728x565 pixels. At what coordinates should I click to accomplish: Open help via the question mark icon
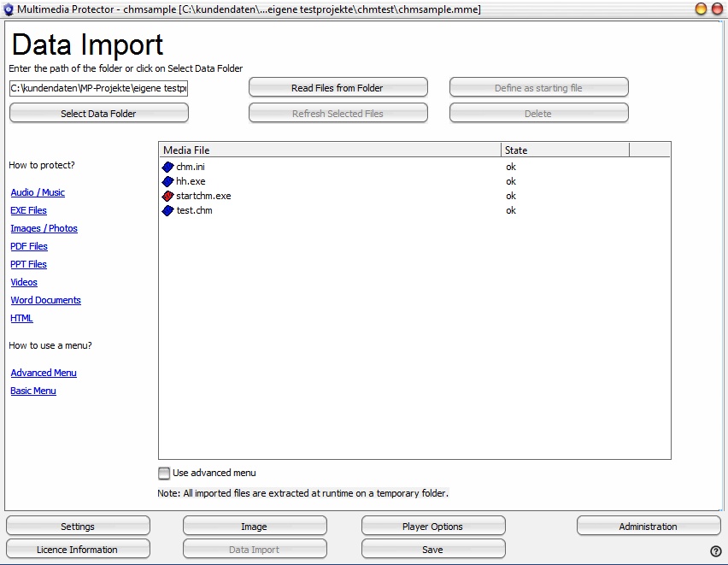(716, 551)
